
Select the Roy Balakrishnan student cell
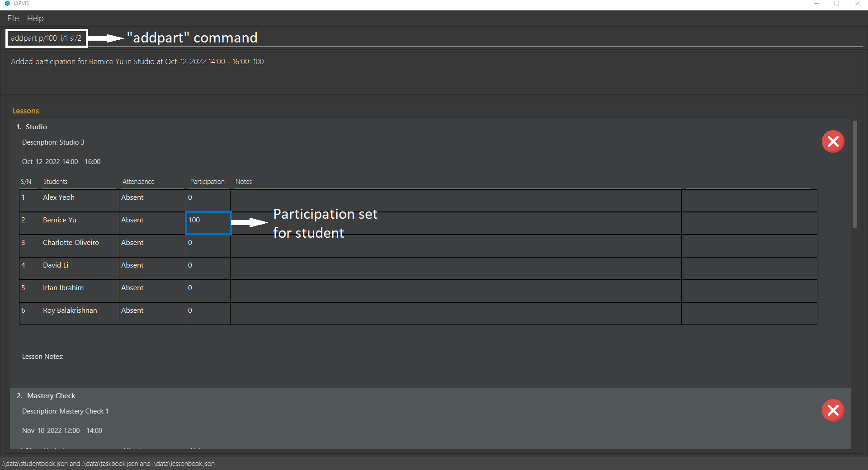pos(80,314)
